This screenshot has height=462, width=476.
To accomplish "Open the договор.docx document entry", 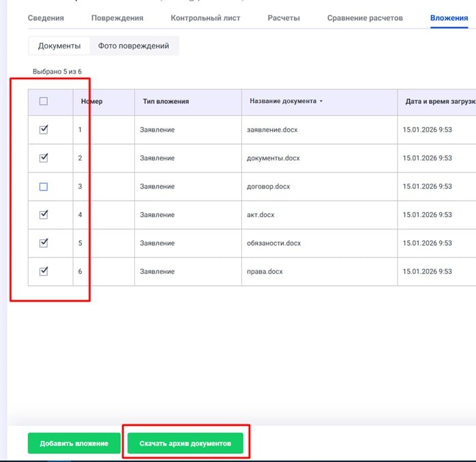I will [268, 186].
